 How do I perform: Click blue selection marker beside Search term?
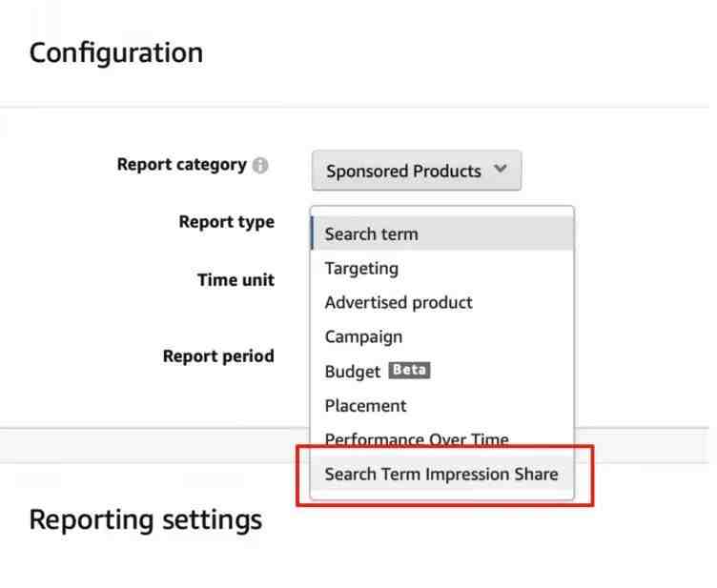(x=312, y=233)
